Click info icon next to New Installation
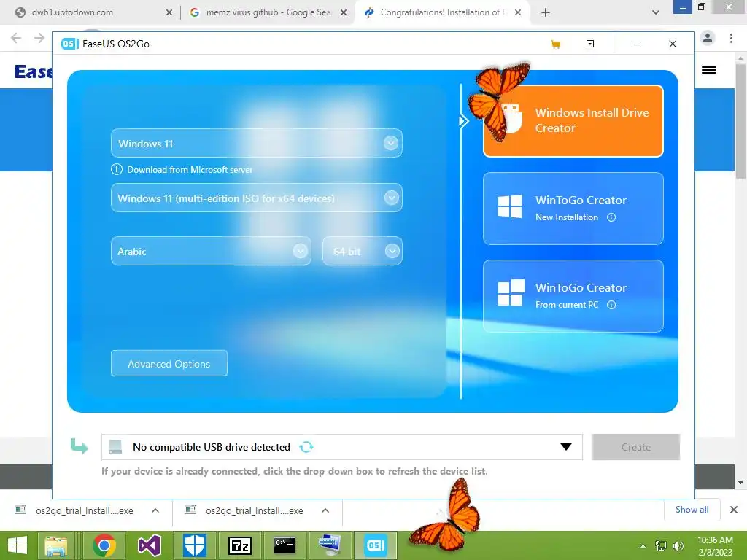 pos(611,217)
